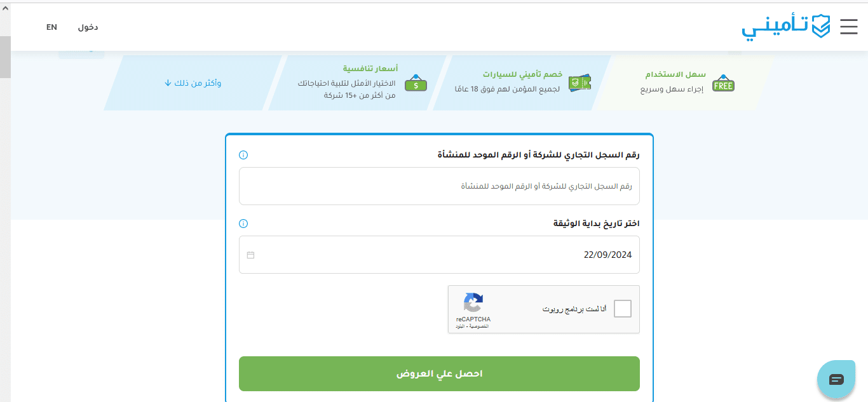Open the hamburger menu icon
Screen dimensions: 868x402
[x=849, y=27]
